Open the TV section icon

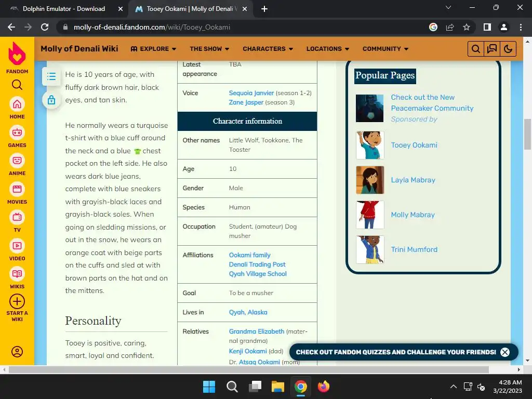click(x=17, y=217)
